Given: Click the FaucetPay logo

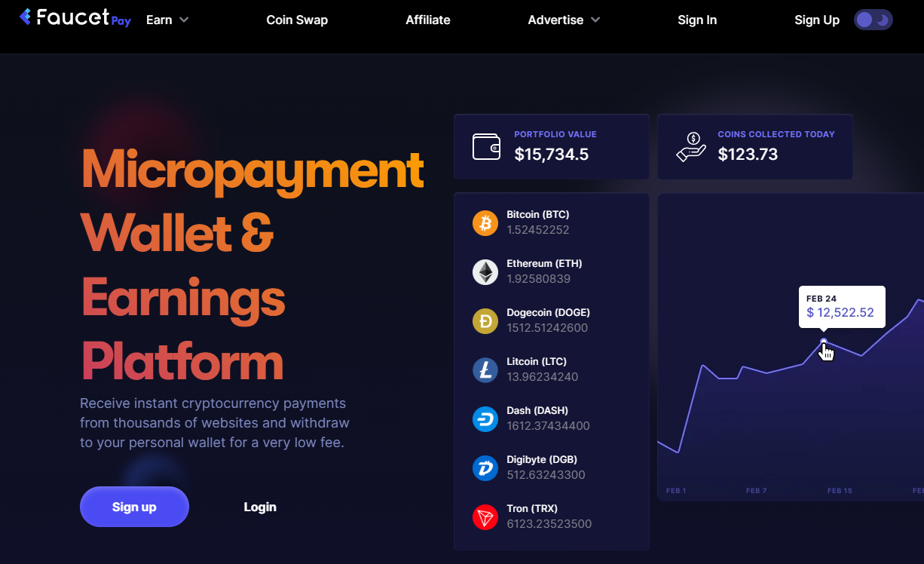Looking at the screenshot, I should point(74,19).
